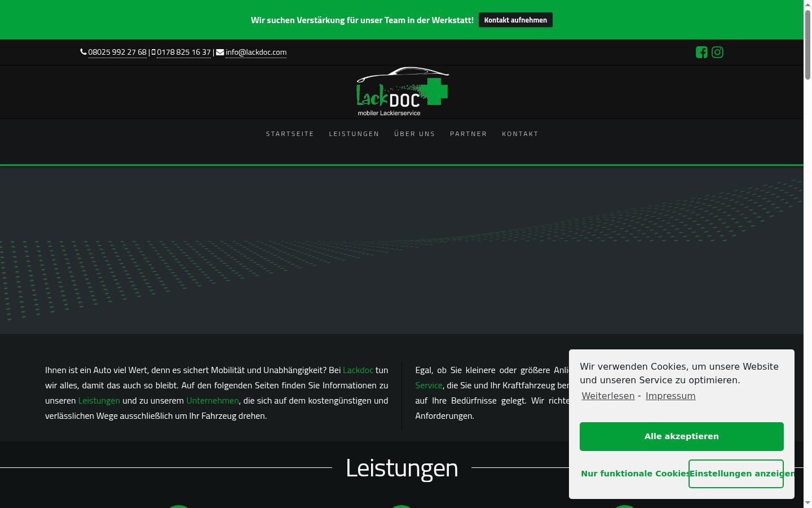This screenshot has width=812, height=508.
Task: Click mobile number 0178 825 16 37
Action: pos(184,52)
